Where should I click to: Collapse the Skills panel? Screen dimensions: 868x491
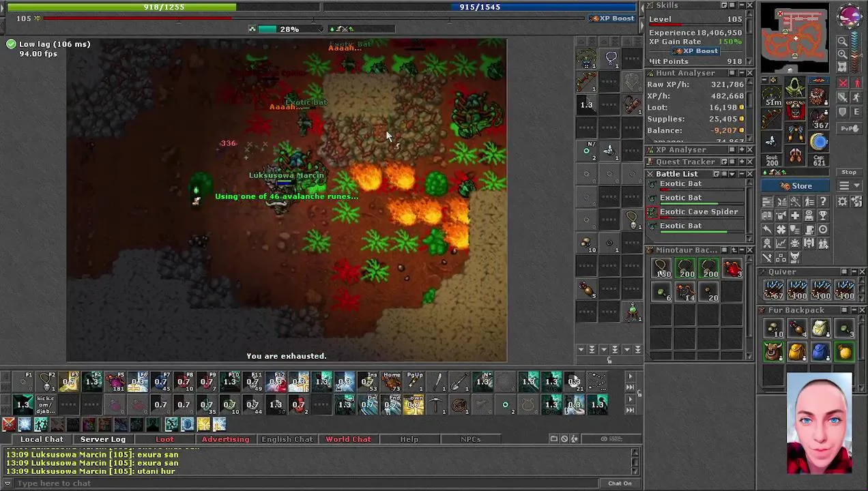(742, 5)
